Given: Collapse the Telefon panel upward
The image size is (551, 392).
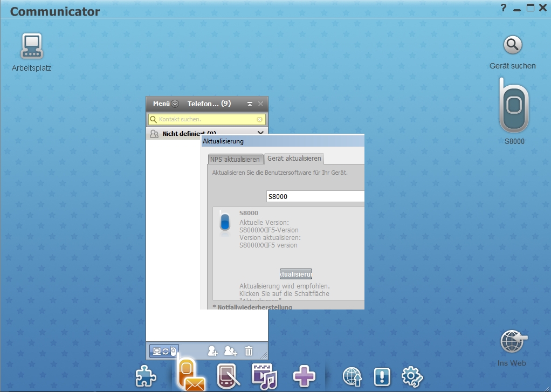Looking at the screenshot, I should coord(250,104).
